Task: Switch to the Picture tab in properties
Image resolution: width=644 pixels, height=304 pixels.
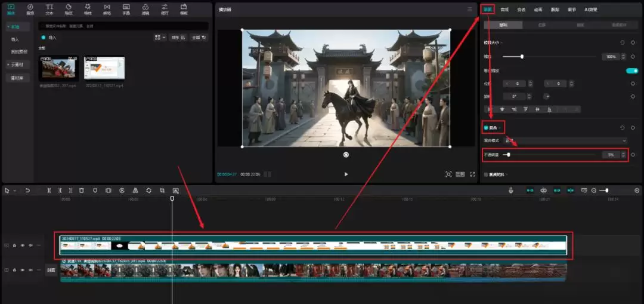Action: pyautogui.click(x=488, y=10)
